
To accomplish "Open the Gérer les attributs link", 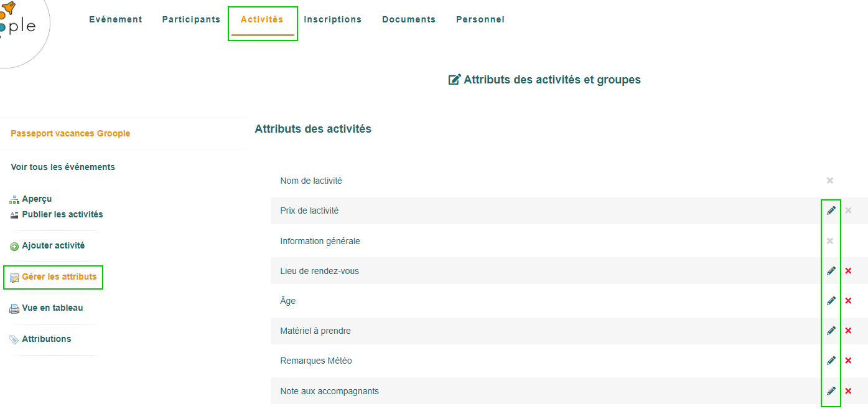I will (x=59, y=276).
